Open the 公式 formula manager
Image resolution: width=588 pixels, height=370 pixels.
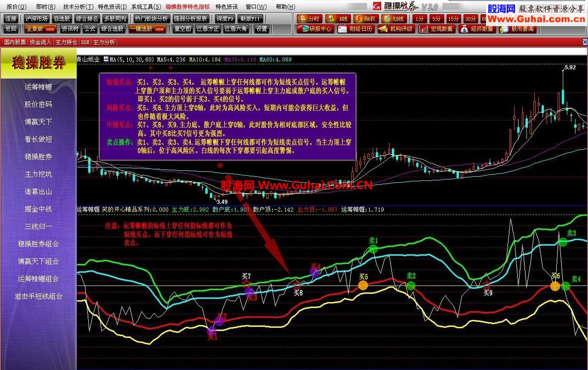90,29
